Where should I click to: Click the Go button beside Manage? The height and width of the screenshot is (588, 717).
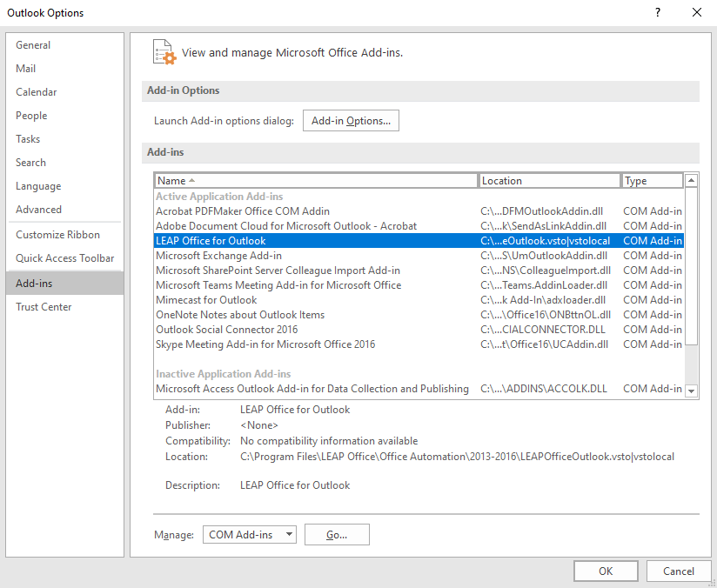pyautogui.click(x=337, y=535)
